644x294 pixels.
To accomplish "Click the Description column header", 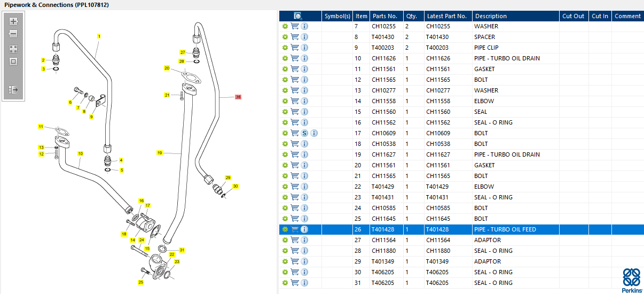I will click(x=516, y=16).
